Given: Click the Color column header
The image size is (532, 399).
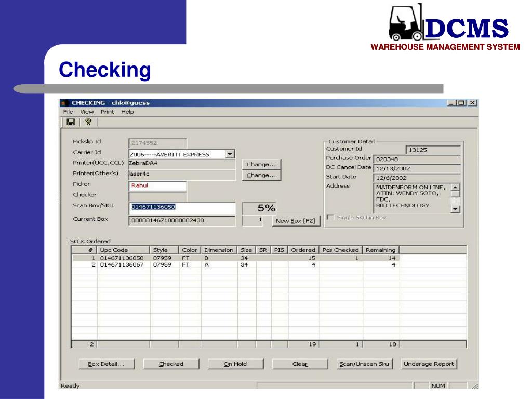Looking at the screenshot, I should (190, 250).
